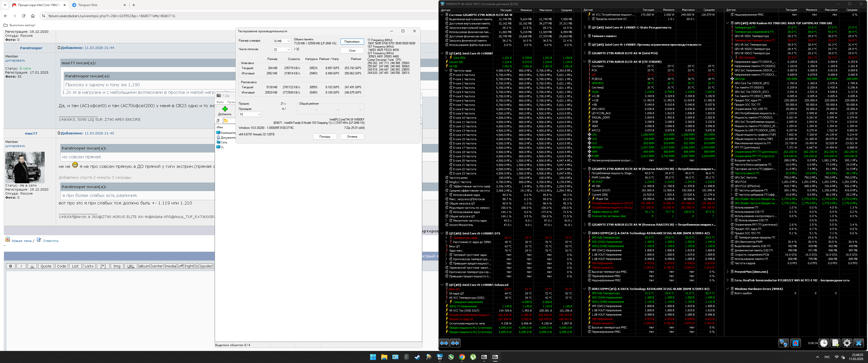Click the HWiNFO shrink columns arrows icon

pyautogui.click(x=455, y=343)
